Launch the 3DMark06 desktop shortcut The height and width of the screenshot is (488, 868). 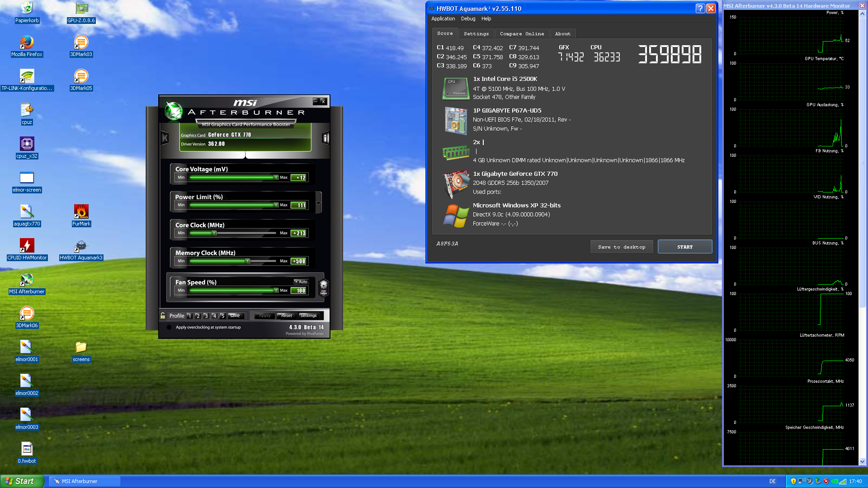click(x=27, y=317)
